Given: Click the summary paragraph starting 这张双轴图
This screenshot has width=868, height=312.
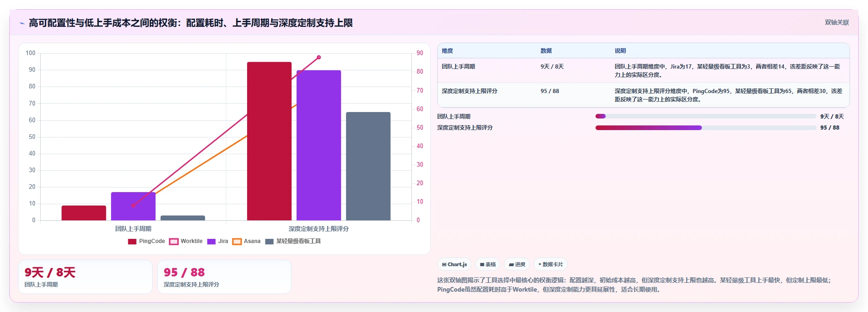Looking at the screenshot, I should [x=635, y=285].
